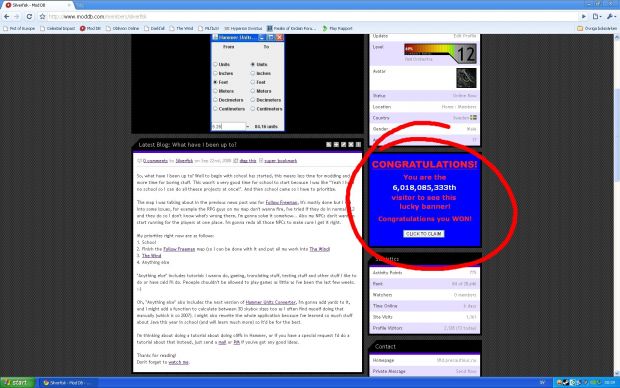Open the Hyperion Dominus bookmark

(x=243, y=28)
